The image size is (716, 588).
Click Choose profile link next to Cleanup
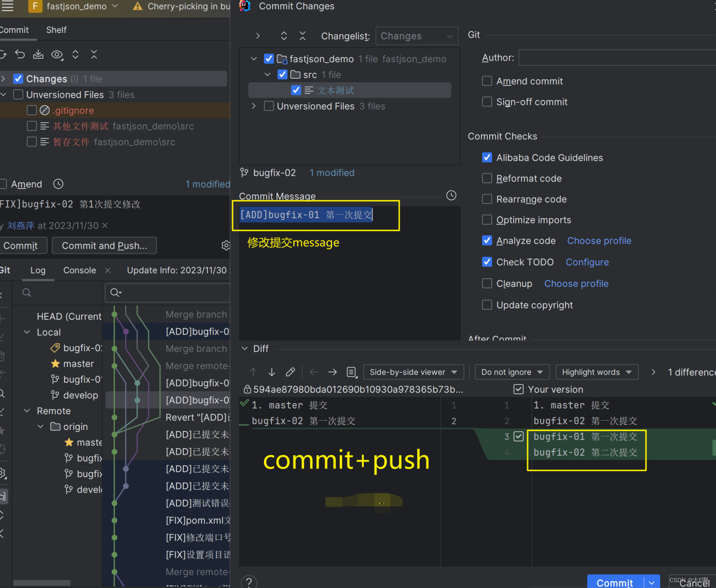tap(576, 283)
